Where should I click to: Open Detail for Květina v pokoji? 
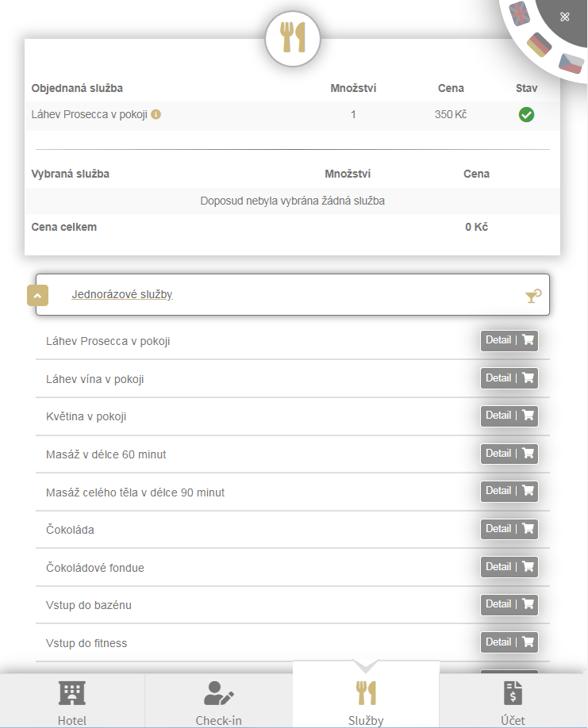pos(498,416)
